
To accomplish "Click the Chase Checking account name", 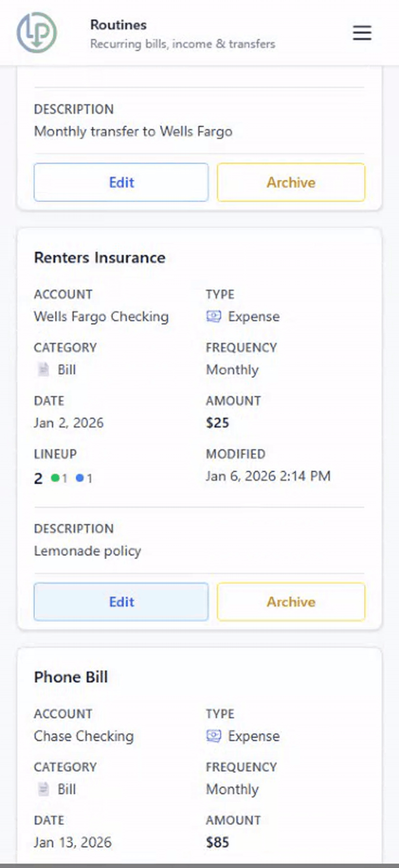I will pos(83,736).
